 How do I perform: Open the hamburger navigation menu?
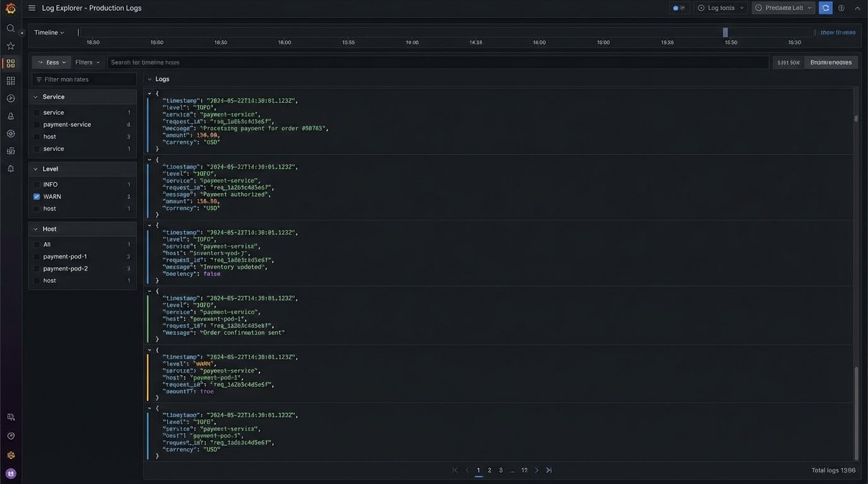coord(31,8)
